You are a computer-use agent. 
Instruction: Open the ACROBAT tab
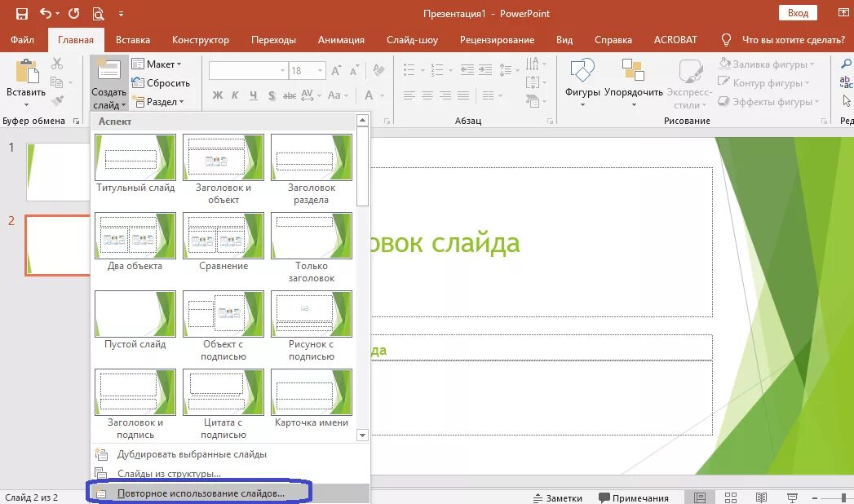tap(675, 40)
